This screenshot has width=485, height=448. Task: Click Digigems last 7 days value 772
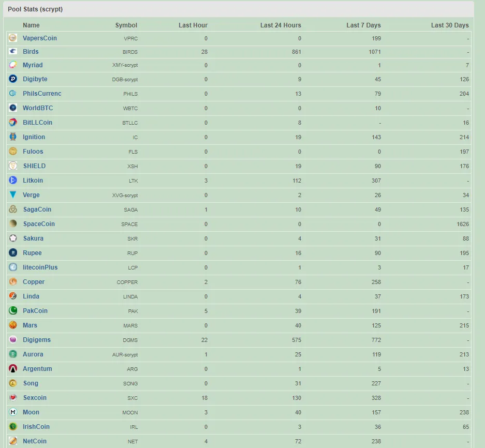[x=376, y=340]
